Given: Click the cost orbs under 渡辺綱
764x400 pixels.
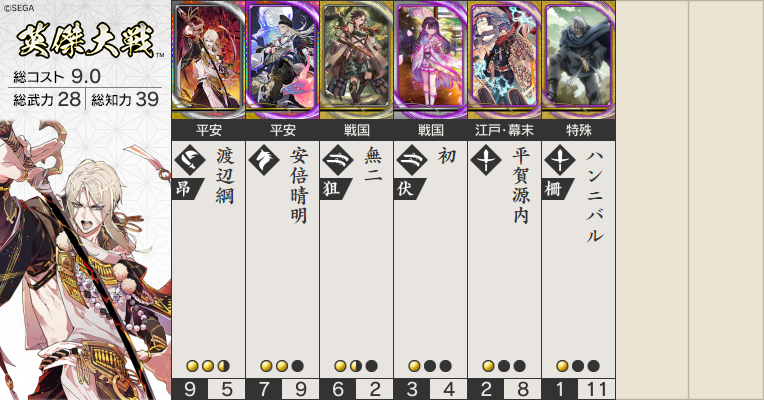Looking at the screenshot, I should [208, 366].
